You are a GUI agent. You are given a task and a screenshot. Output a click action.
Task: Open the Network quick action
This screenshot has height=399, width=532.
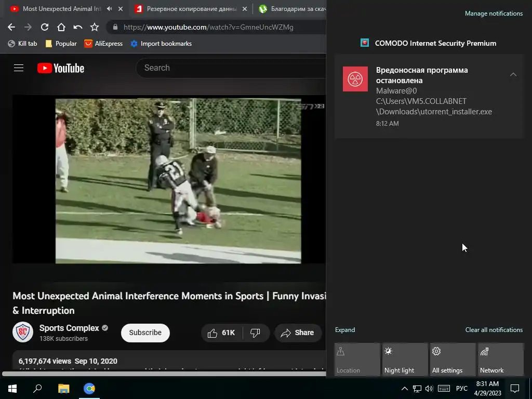tap(501, 360)
